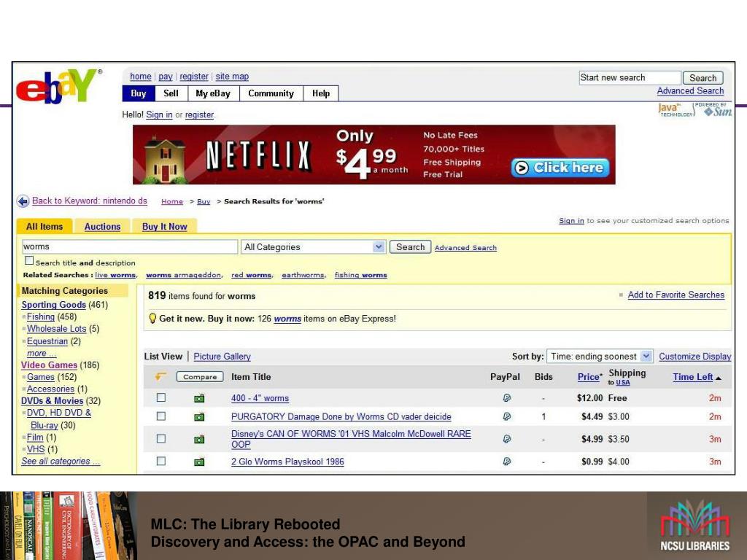The height and width of the screenshot is (560, 747).
Task: Click the worms armageddon related search
Action: point(183,275)
